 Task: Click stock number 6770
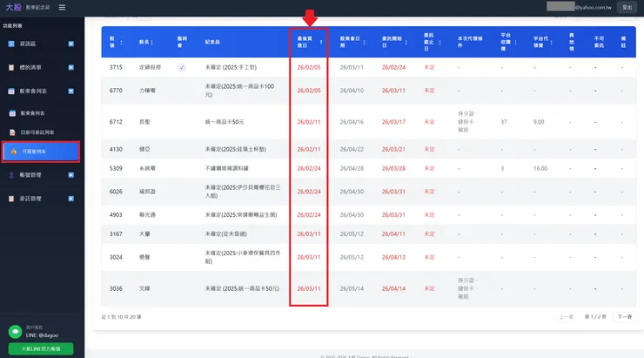(x=116, y=91)
